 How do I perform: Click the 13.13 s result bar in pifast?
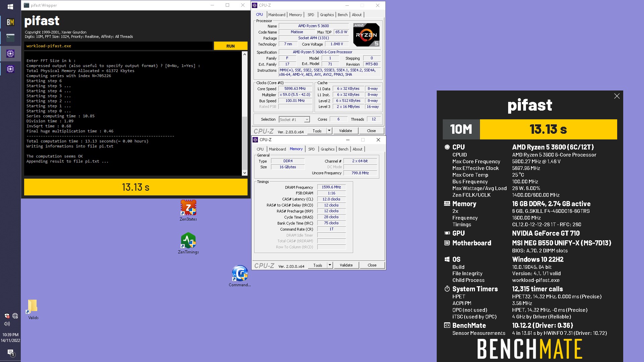click(x=136, y=187)
